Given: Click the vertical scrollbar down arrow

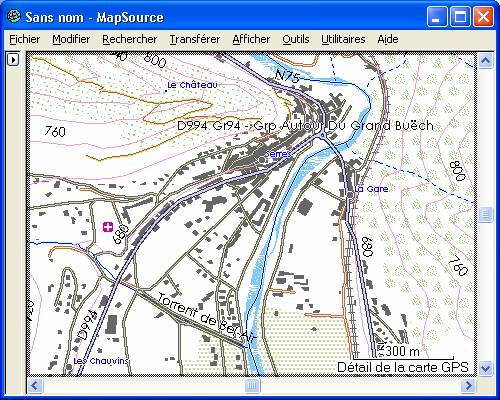Looking at the screenshot, I should point(485,368).
